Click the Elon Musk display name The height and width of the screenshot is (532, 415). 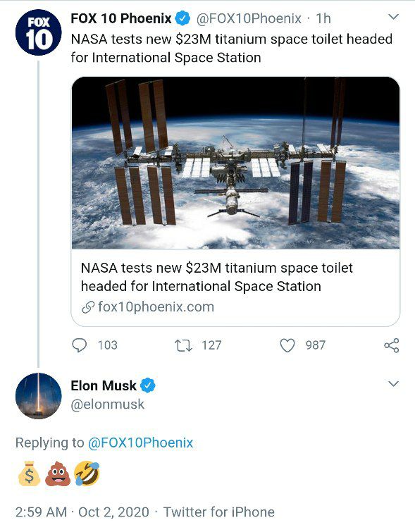tap(104, 385)
